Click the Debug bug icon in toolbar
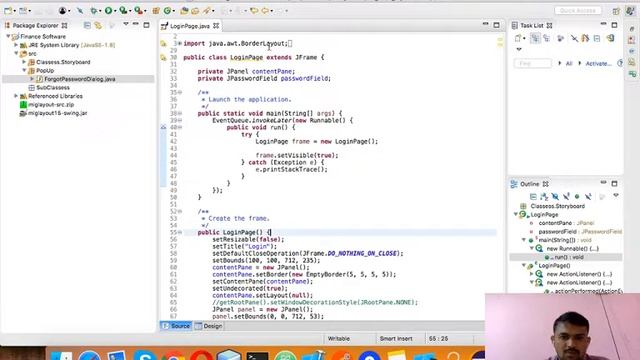This screenshot has height=360, width=640. pyautogui.click(x=94, y=11)
